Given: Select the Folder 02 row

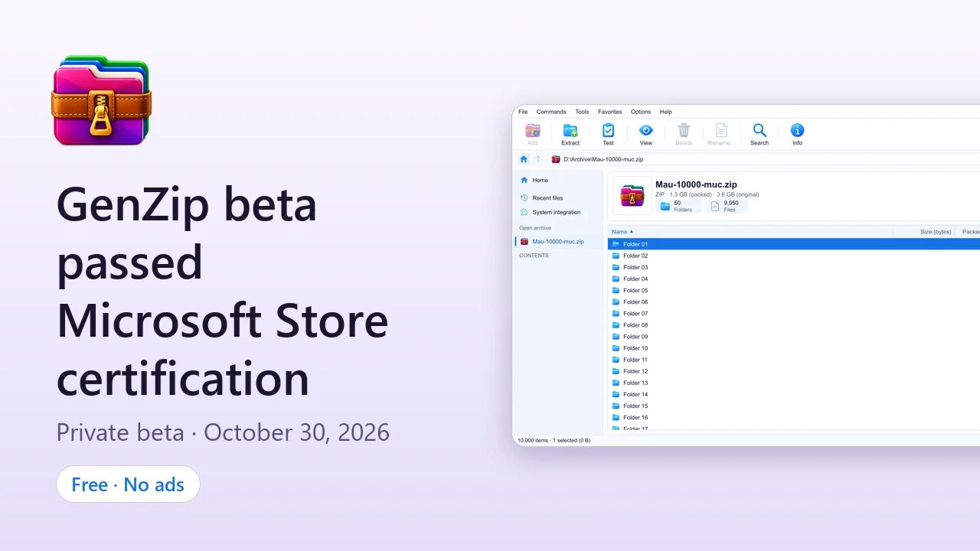Looking at the screenshot, I should (794, 256).
